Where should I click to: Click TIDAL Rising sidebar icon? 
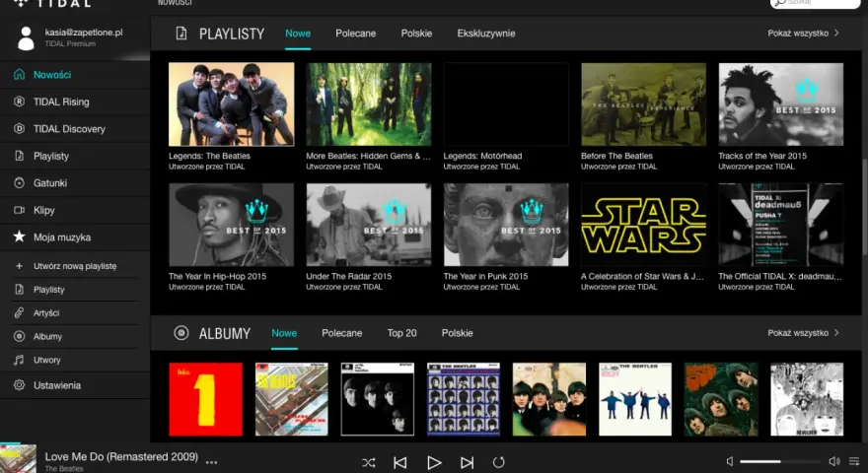pos(19,101)
